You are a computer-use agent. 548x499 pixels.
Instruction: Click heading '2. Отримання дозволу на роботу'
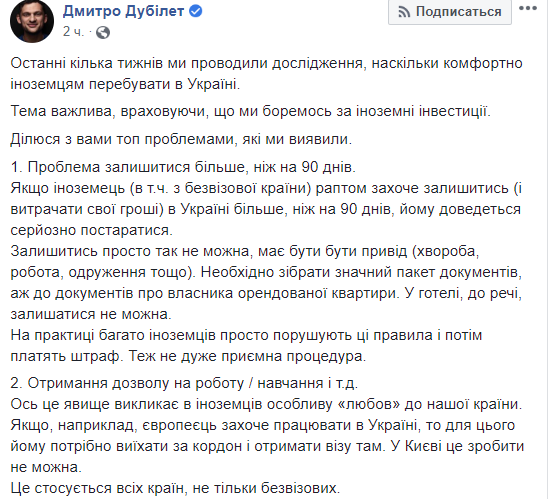pyautogui.click(x=184, y=383)
